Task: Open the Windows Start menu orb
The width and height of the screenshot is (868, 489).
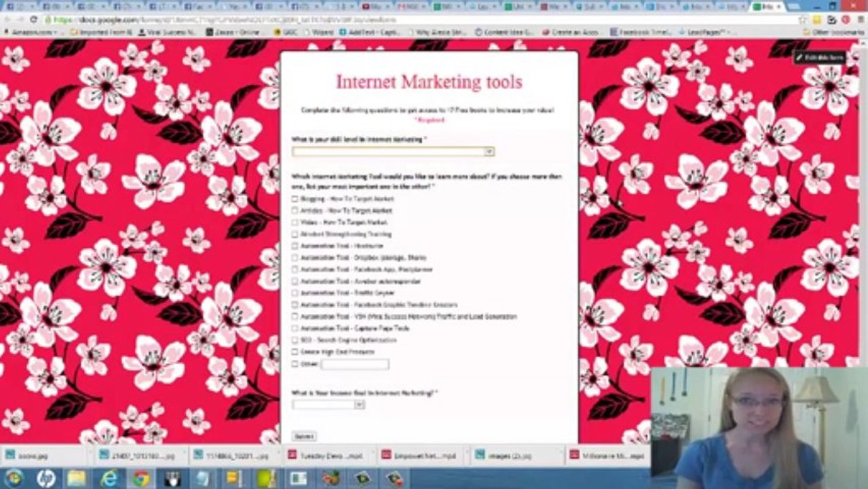Action: click(14, 478)
